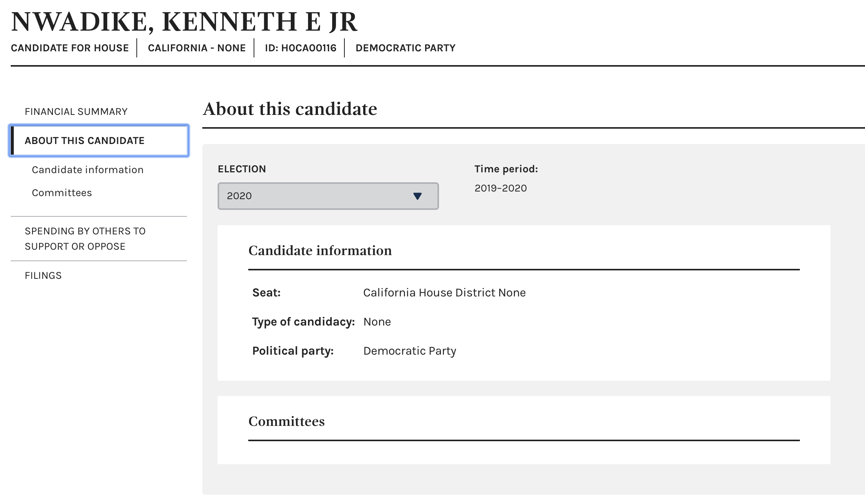
Task: Click the Filings section icon
Action: (43, 275)
